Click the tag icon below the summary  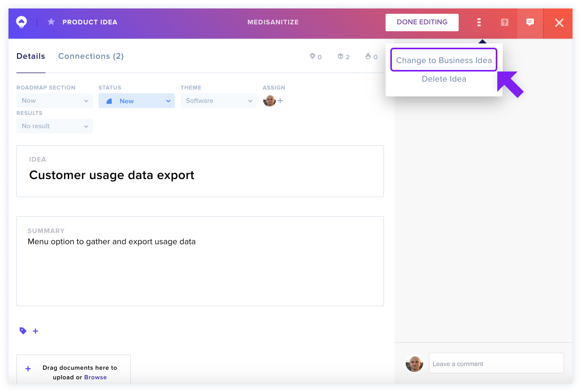pyautogui.click(x=23, y=331)
